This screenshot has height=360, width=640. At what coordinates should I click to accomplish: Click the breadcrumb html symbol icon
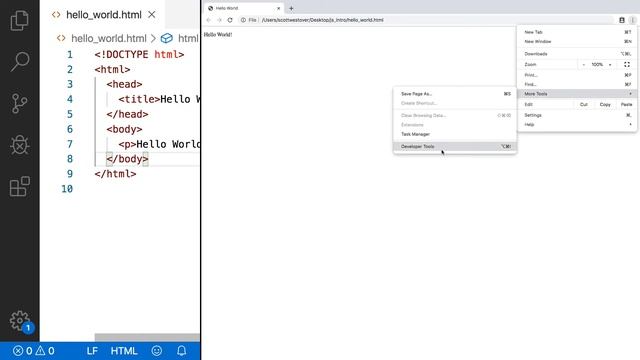tap(167, 38)
